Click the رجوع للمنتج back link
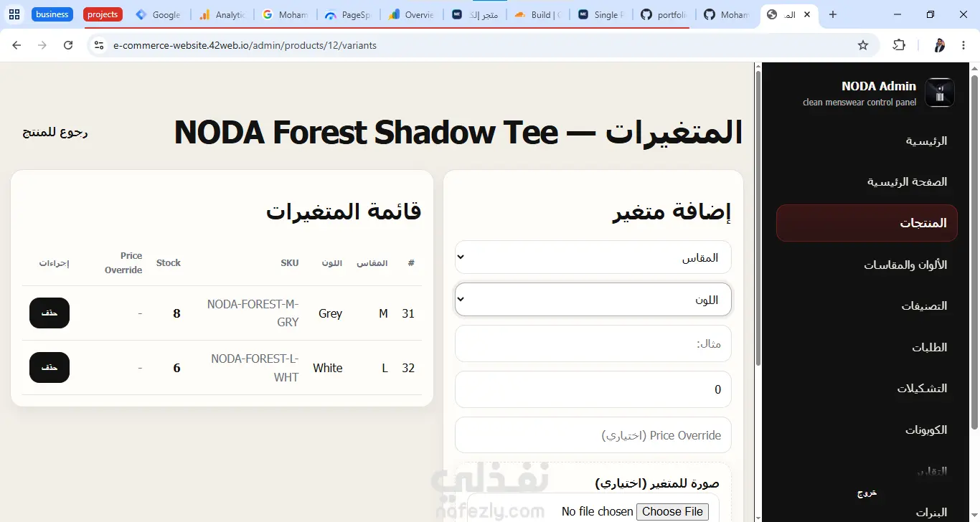This screenshot has height=522, width=980. click(55, 132)
